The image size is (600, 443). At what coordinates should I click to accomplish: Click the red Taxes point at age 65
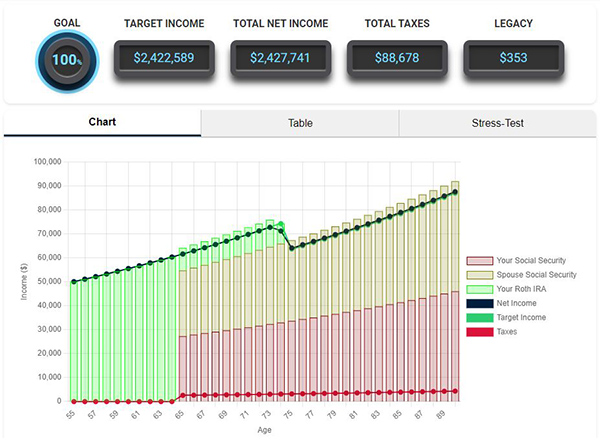[183, 395]
